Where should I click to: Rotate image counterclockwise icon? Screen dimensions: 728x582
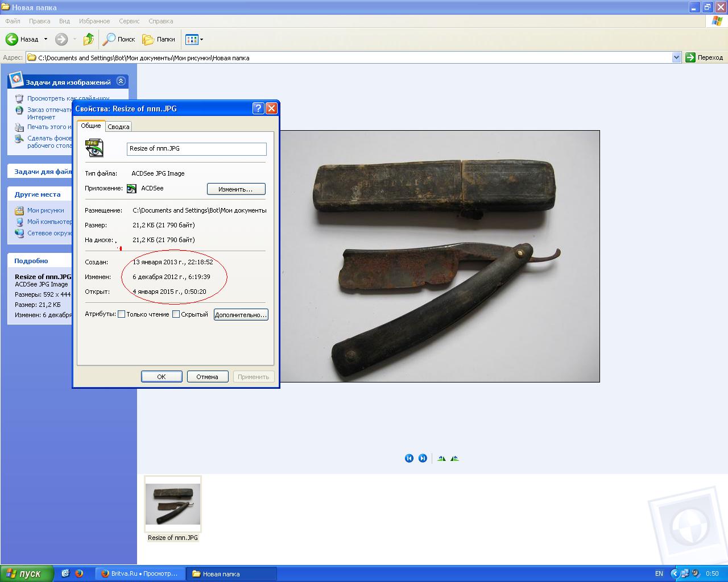[x=454, y=458]
